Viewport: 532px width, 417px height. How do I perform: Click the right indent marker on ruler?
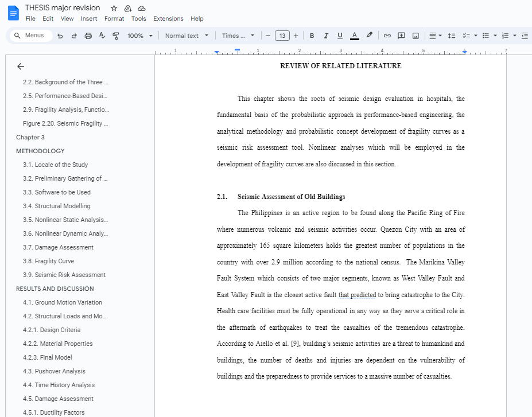[x=464, y=52]
